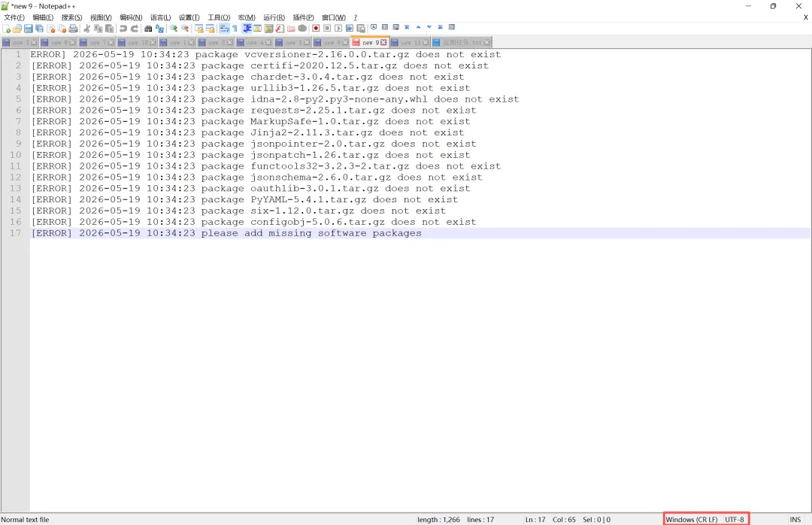
Task: Click the Save recorded macro icon
Action: (361, 29)
